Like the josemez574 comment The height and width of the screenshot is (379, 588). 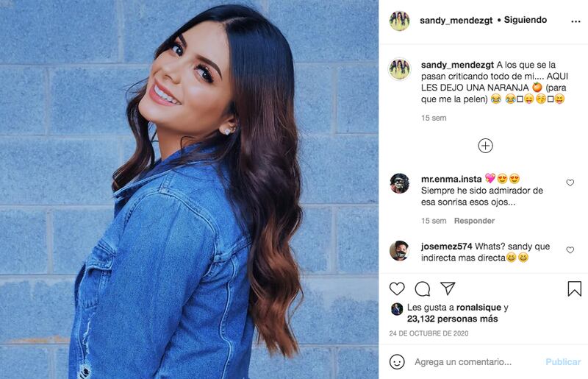tap(570, 249)
